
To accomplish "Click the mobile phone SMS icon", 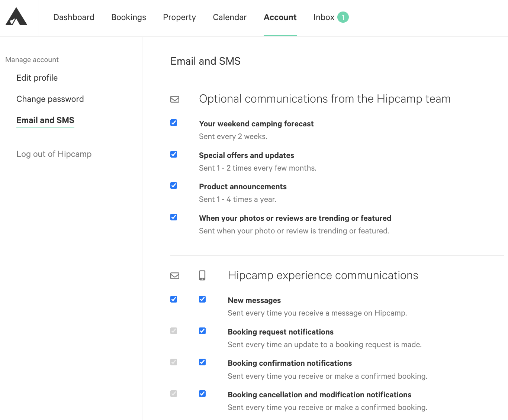I will [x=202, y=275].
